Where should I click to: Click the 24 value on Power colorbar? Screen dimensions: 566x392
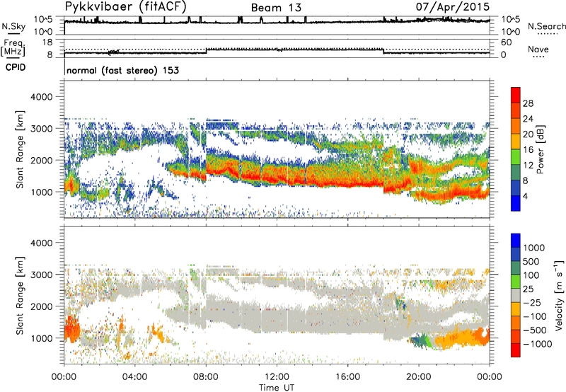528,119
